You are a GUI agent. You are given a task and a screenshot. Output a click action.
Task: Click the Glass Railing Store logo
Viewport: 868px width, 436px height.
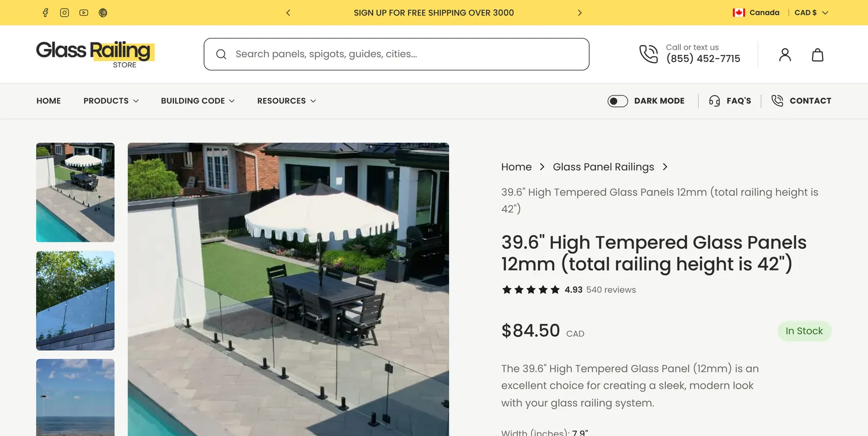tap(95, 54)
